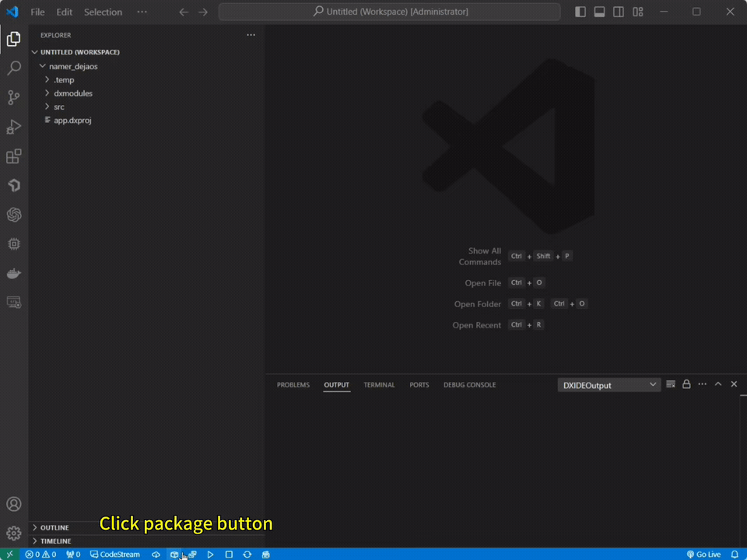The height and width of the screenshot is (560, 747).
Task: Open the Run and Debug view
Action: click(14, 127)
